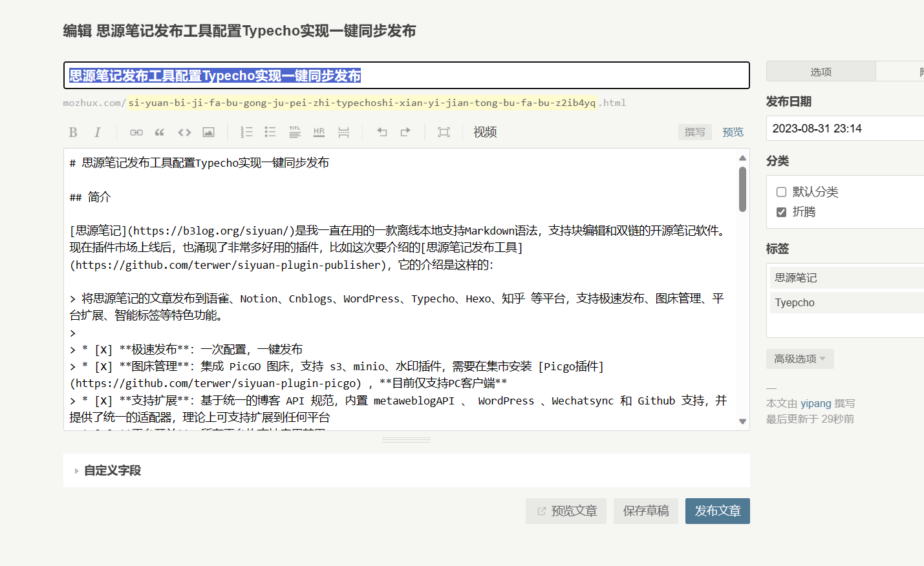Click into the post title input field
The height and width of the screenshot is (566, 924).
407,76
